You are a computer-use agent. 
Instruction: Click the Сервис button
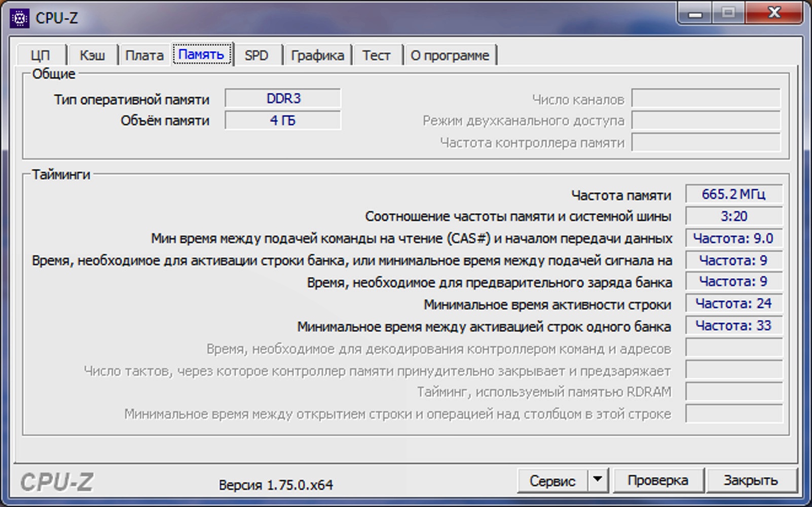coord(552,480)
